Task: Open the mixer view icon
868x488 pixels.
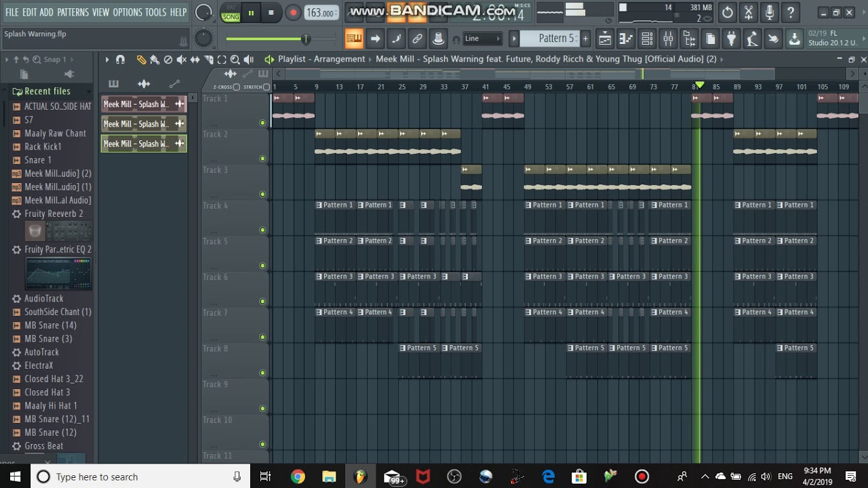Action: pyautogui.click(x=668, y=39)
